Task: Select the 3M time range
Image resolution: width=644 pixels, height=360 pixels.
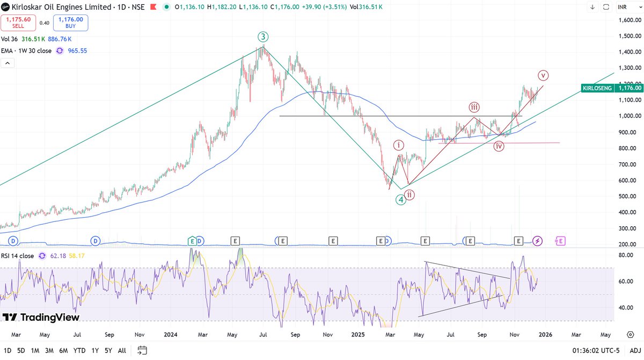Action: (x=49, y=350)
